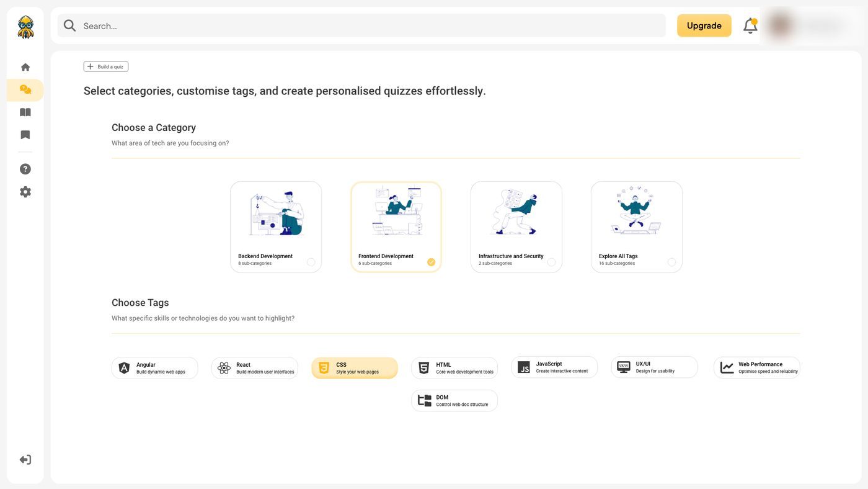Screen dimensions: 868x489
Task: Click the Upgrade button
Action: click(x=704, y=25)
